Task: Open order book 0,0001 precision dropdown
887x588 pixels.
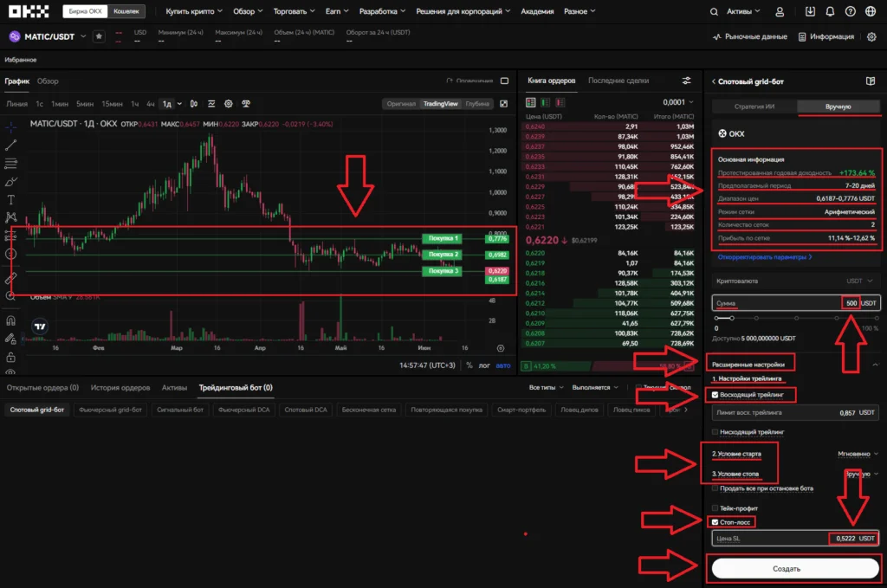Action: tap(677, 102)
